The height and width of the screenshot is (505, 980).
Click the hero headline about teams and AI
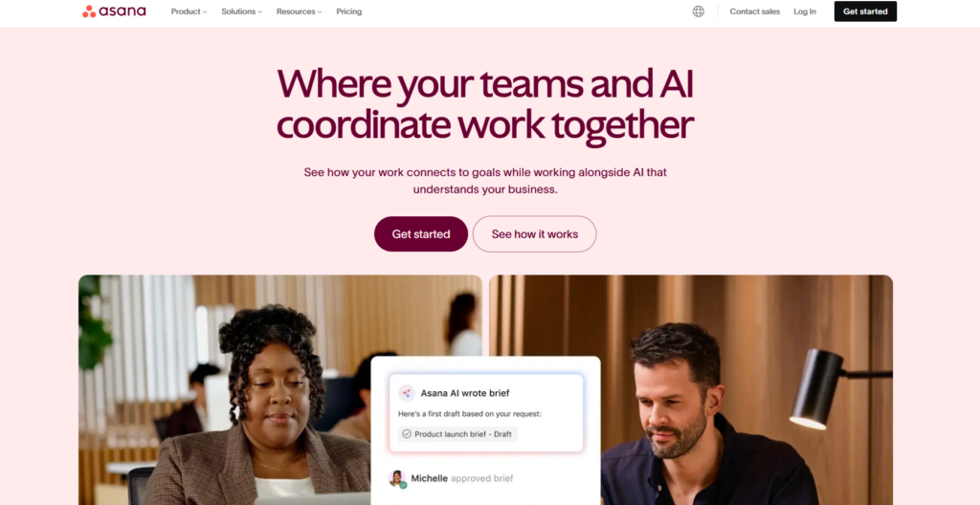pyautogui.click(x=485, y=103)
